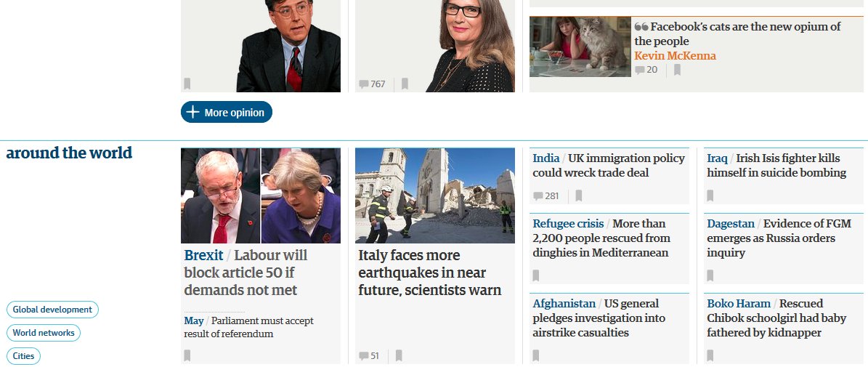Open May Parliament must accept referendum sublink
868x367 pixels.
248,327
